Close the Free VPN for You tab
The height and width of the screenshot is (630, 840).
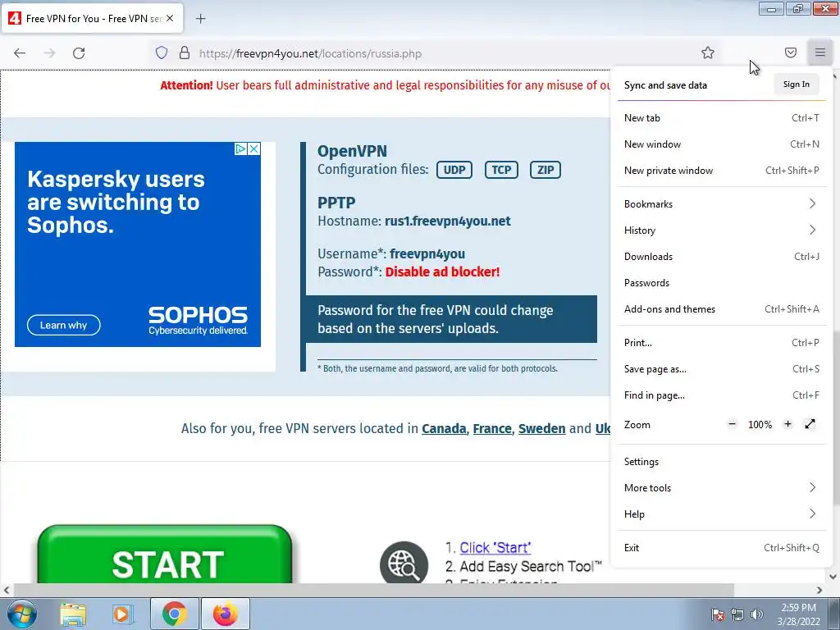point(170,18)
